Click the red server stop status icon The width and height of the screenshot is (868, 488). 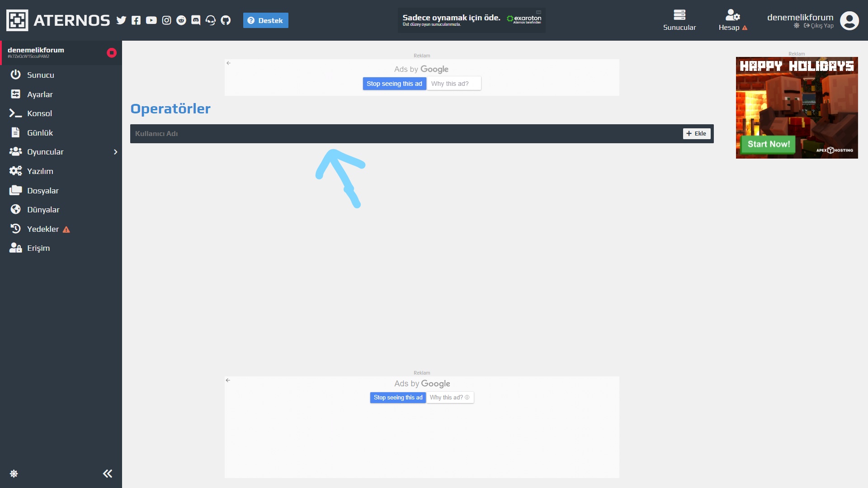coord(112,53)
